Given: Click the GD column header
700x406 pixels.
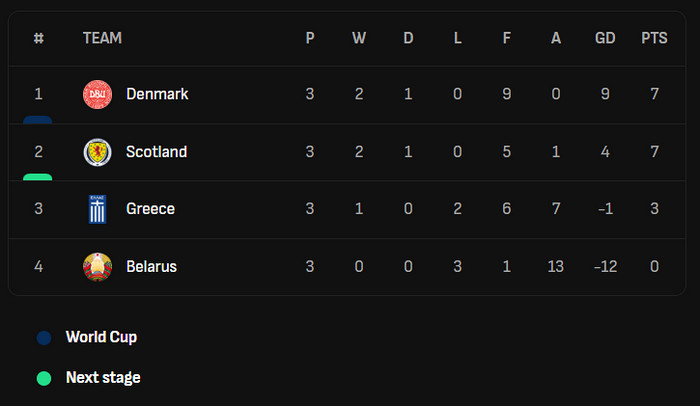Looking at the screenshot, I should point(605,38).
